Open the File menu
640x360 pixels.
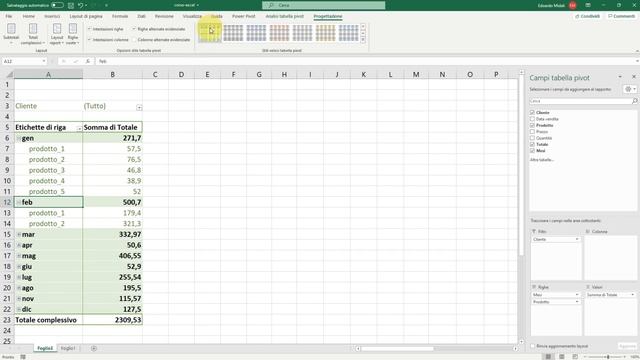click(x=9, y=16)
